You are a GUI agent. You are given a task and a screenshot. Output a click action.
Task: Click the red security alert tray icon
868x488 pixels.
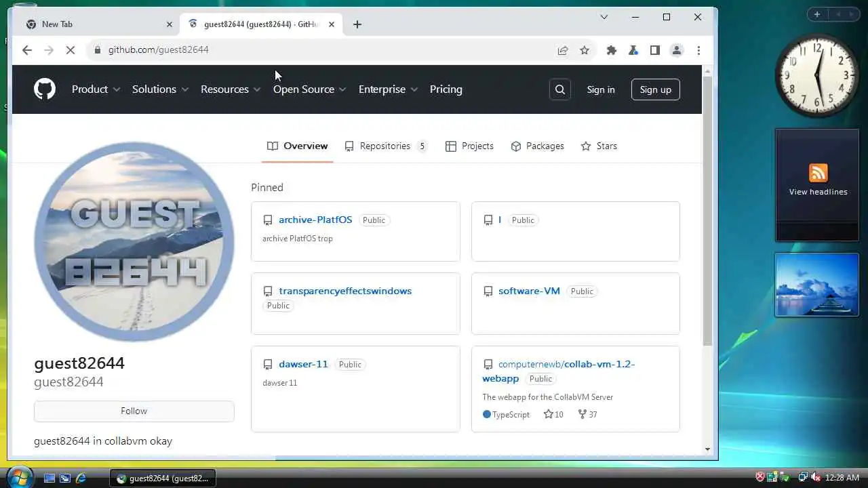pyautogui.click(x=760, y=478)
